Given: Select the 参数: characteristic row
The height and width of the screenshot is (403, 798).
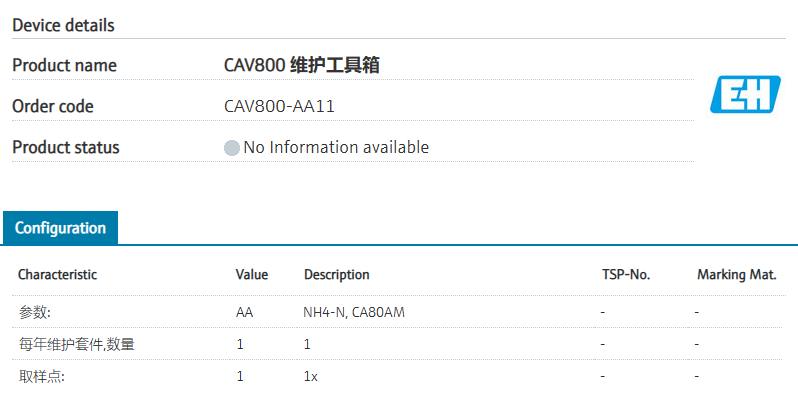Looking at the screenshot, I should pyautogui.click(x=34, y=312).
